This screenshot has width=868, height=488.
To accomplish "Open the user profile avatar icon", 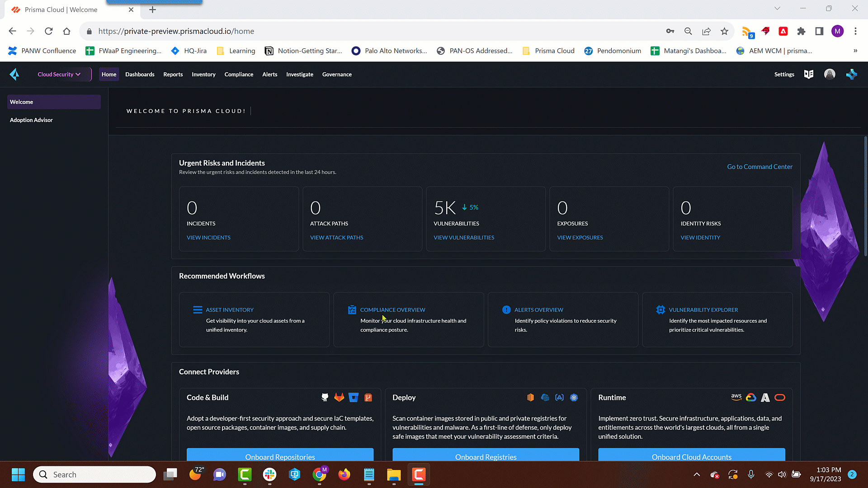I will point(830,74).
